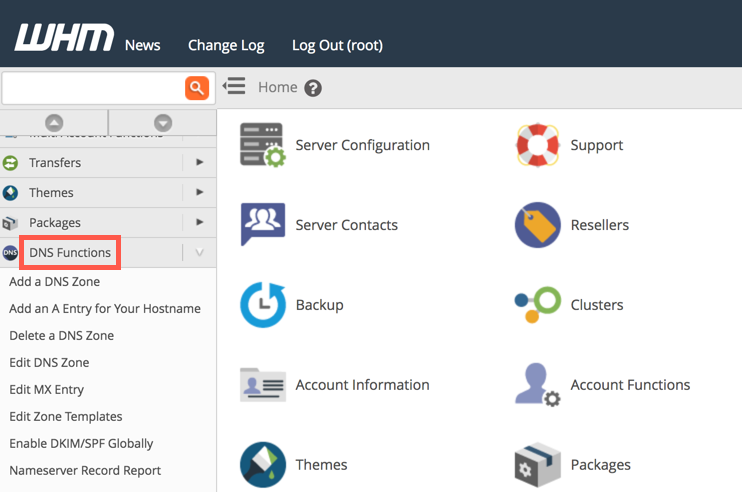This screenshot has height=492, width=742.
Task: Open the Change Log menu item
Action: pyautogui.click(x=226, y=45)
